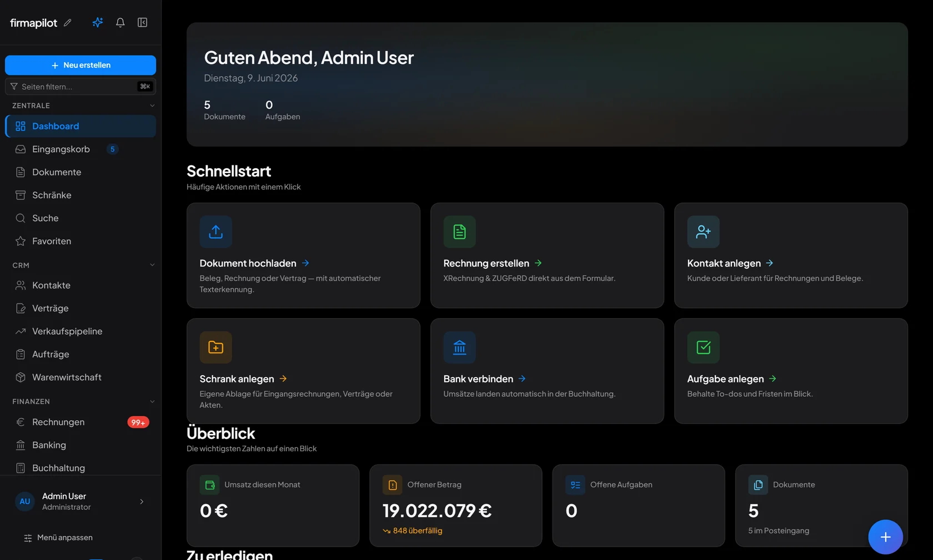Collapse the sidebar with the panel icon
The height and width of the screenshot is (560, 933).
click(143, 22)
